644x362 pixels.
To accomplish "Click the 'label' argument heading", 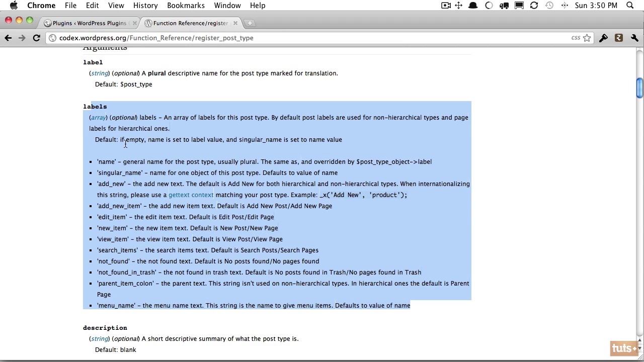I will tap(93, 62).
